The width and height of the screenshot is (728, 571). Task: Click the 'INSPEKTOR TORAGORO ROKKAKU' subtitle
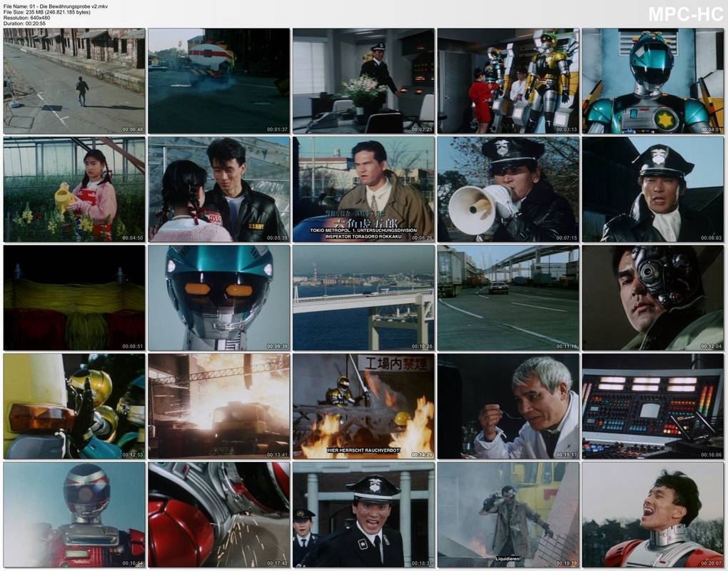coord(363,236)
